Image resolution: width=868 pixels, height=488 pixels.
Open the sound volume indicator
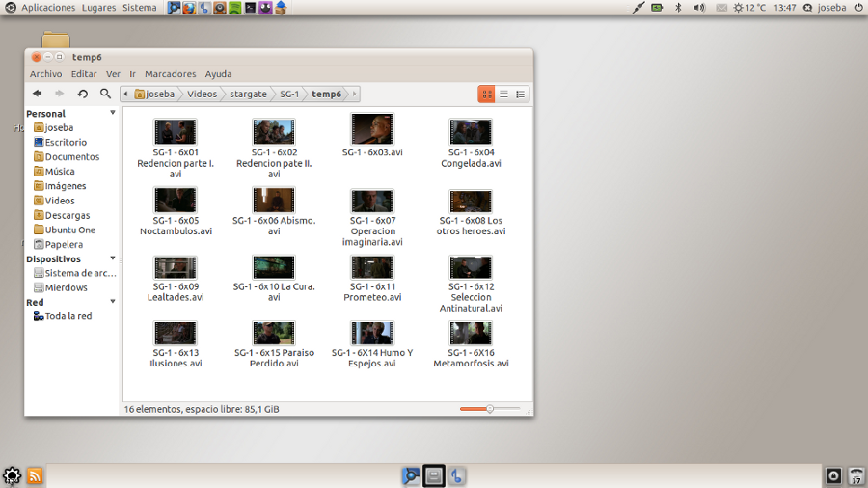700,8
